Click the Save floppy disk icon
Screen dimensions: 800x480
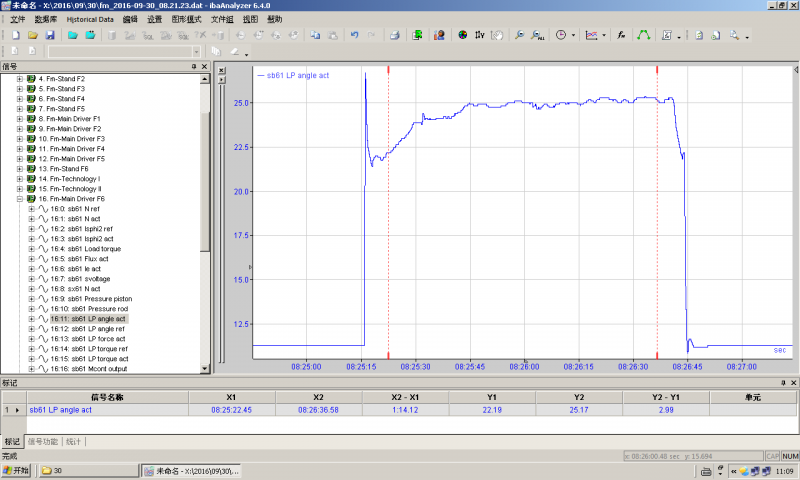point(50,35)
